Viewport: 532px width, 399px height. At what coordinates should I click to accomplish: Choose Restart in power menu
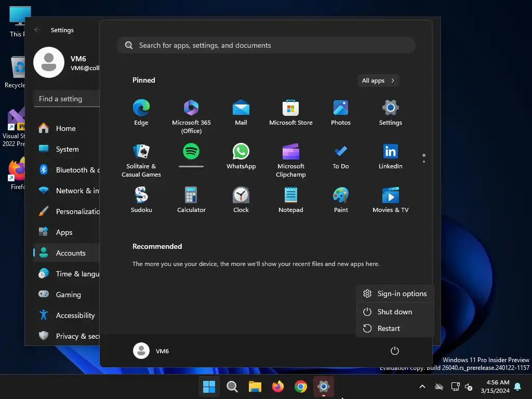point(395,328)
